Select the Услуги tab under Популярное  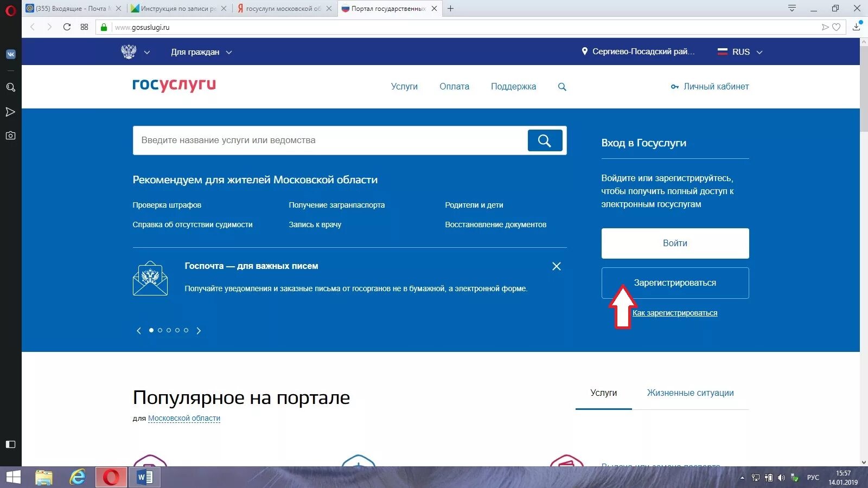[x=604, y=393]
